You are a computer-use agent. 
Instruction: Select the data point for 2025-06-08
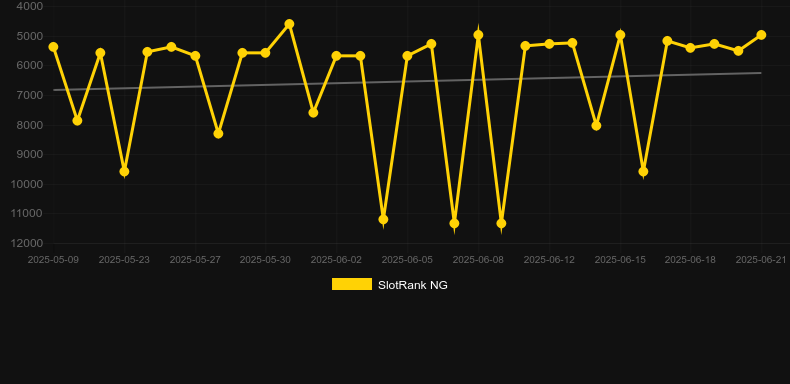478,35
